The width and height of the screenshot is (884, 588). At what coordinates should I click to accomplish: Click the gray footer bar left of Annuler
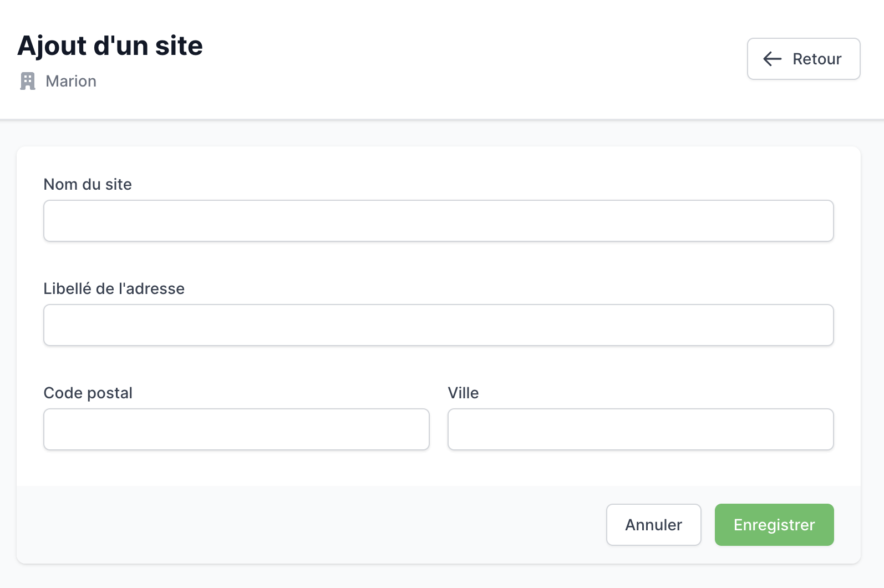tap(311, 525)
